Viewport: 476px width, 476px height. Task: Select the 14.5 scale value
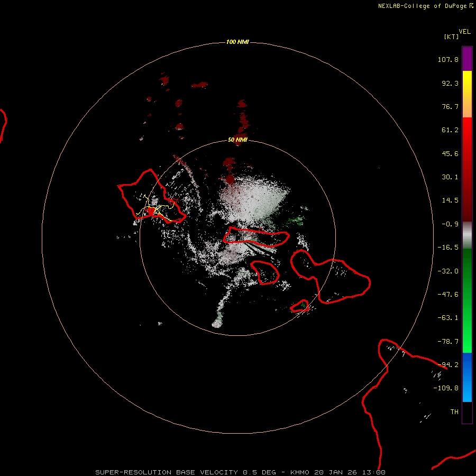click(x=450, y=200)
